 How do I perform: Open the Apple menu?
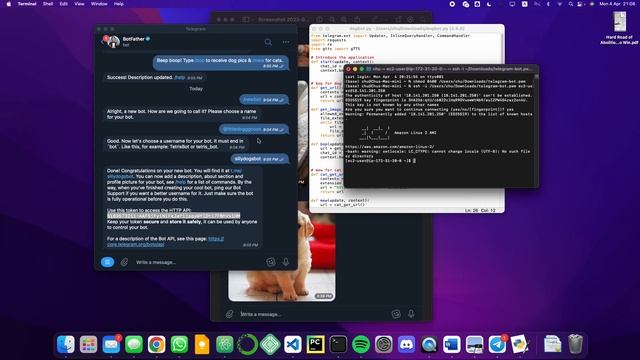tap(9, 4)
